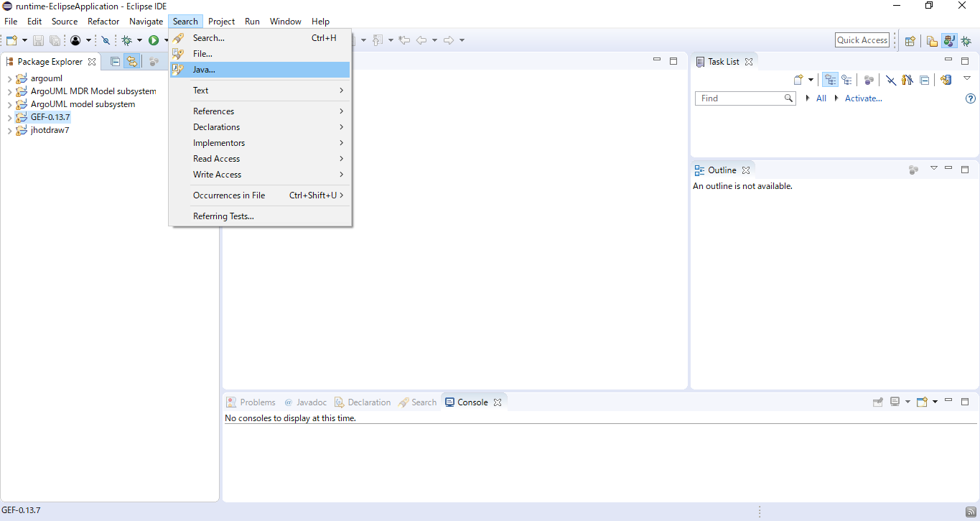
Task: Expand the argouml project node
Action: tap(9, 78)
